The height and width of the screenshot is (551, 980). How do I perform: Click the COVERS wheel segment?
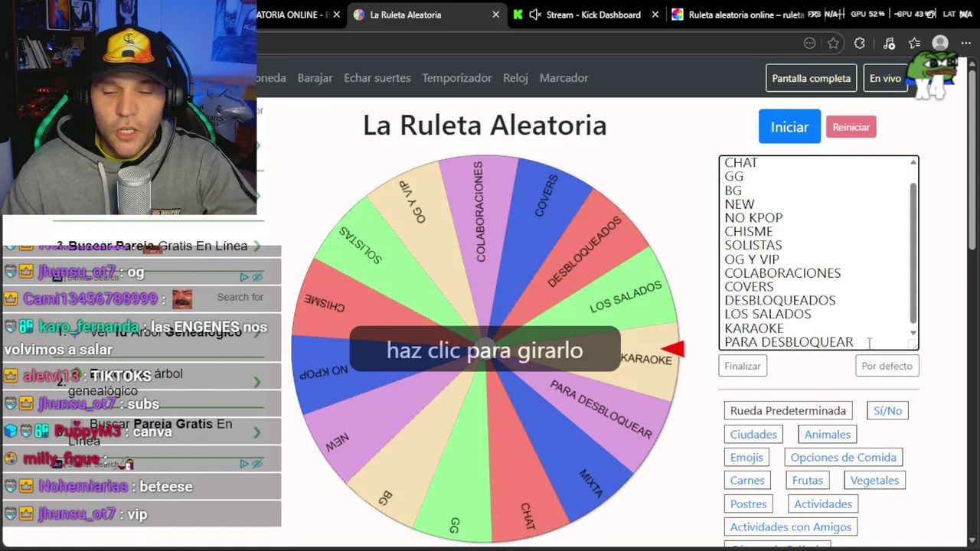545,196
